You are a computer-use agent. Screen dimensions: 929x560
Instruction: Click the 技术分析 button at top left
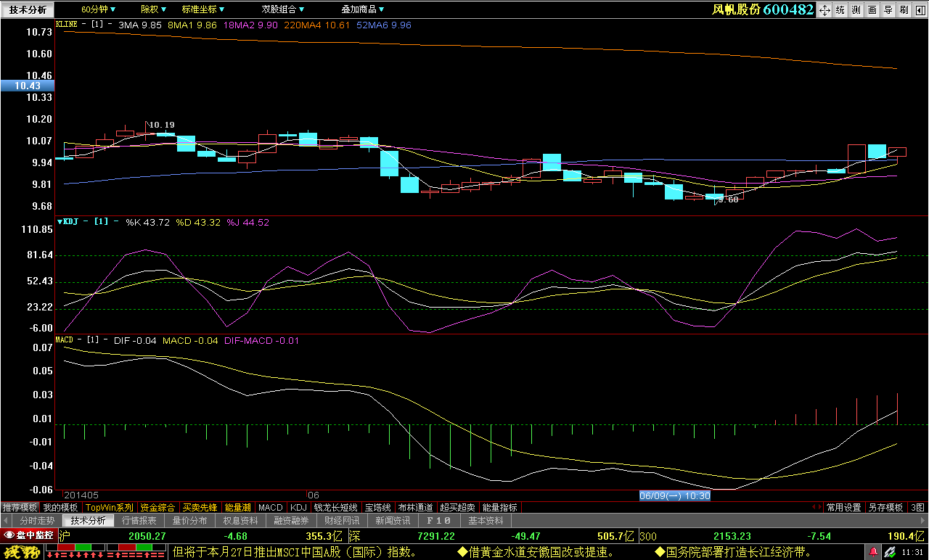pyautogui.click(x=27, y=9)
